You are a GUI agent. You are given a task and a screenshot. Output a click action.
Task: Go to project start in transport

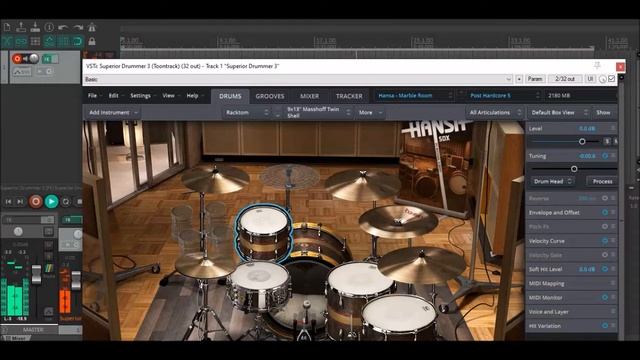pyautogui.click(x=9, y=202)
